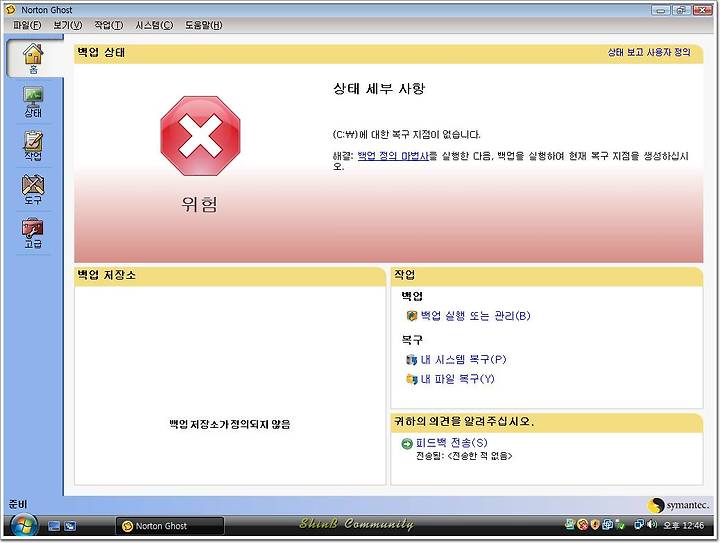
Task: Click the icon beside 내 시스템 복구
Action: (x=411, y=359)
